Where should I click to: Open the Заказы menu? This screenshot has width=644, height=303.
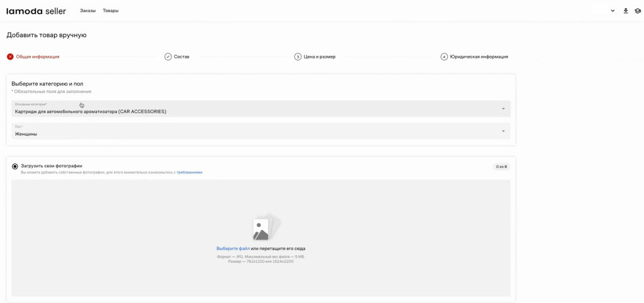(x=88, y=11)
